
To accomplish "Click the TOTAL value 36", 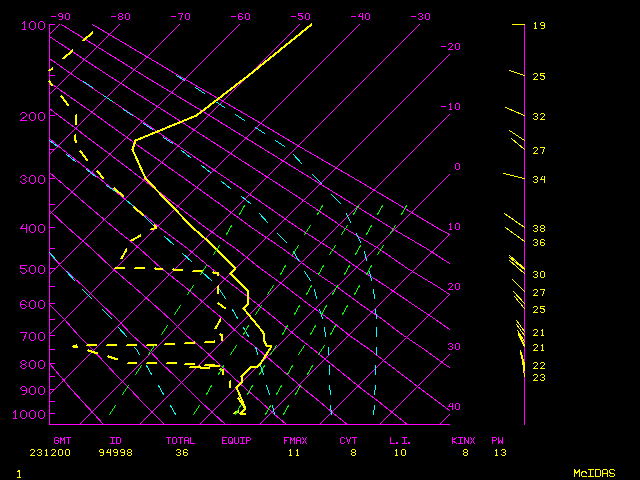I will [181, 452].
